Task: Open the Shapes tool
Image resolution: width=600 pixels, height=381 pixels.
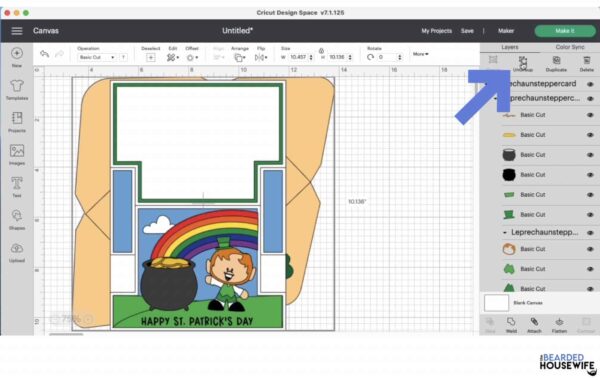Action: 17,219
